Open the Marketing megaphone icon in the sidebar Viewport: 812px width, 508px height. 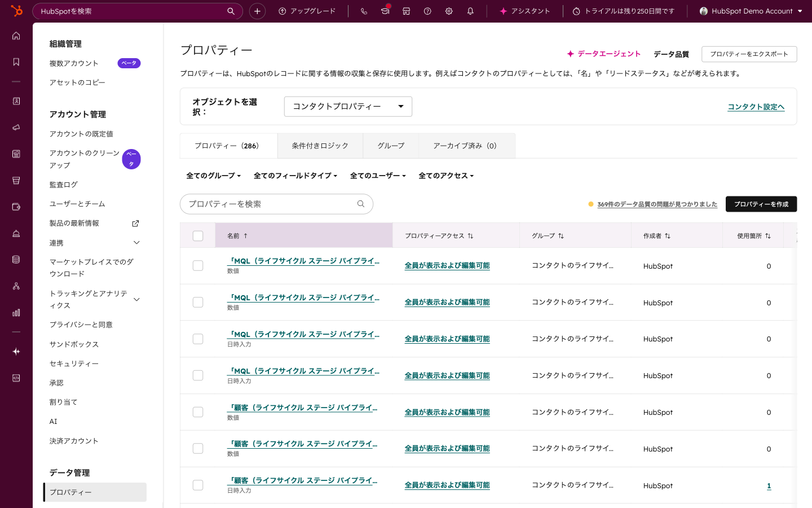point(16,127)
